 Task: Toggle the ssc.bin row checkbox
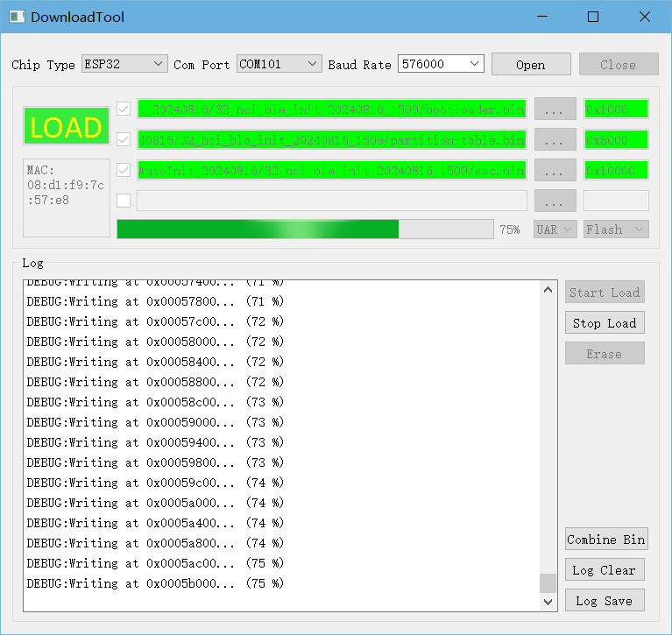pyautogui.click(x=124, y=170)
